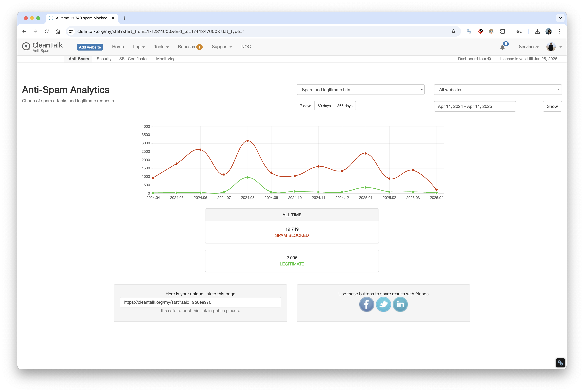The image size is (584, 392).
Task: Share results via Twitter bird icon
Action: 383,304
